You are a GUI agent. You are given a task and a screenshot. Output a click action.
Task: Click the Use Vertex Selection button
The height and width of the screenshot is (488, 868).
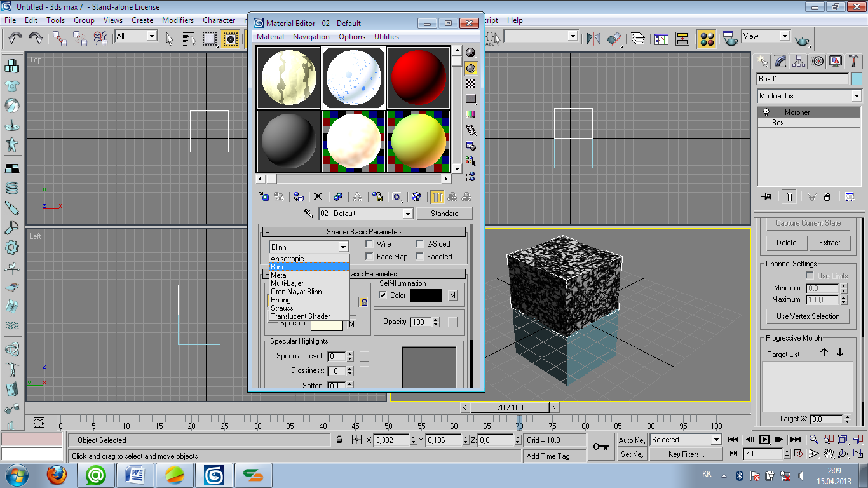point(808,316)
